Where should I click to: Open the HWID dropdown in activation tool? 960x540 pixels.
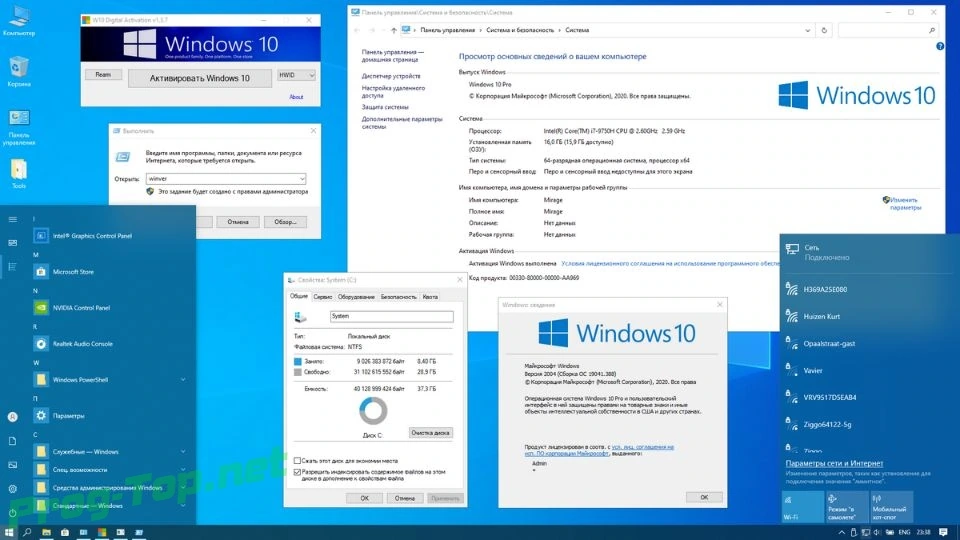click(x=296, y=75)
